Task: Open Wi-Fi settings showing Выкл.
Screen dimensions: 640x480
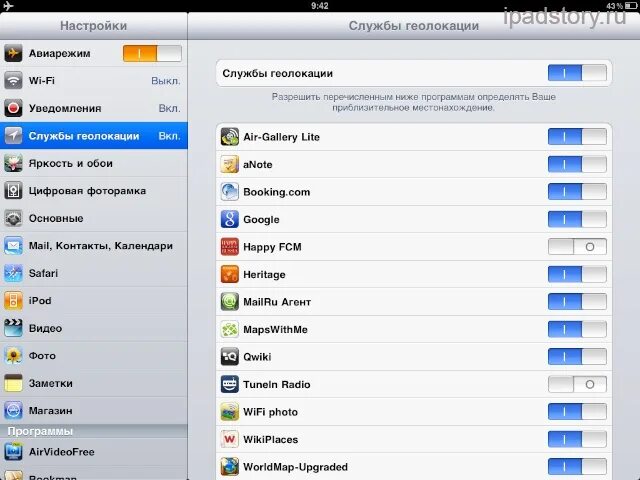Action: 93,81
